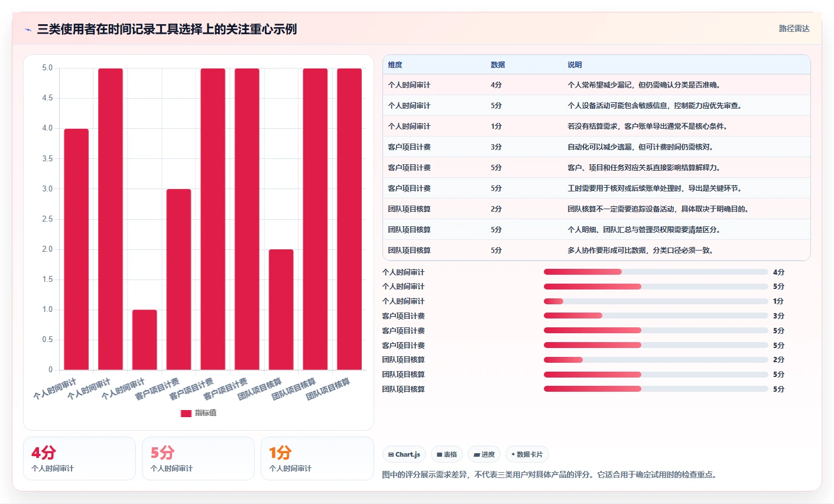The width and height of the screenshot is (834, 504).
Task: Click the cell 客户、项目和任务对应关系直接影响结算解释力。
Action: click(644, 168)
